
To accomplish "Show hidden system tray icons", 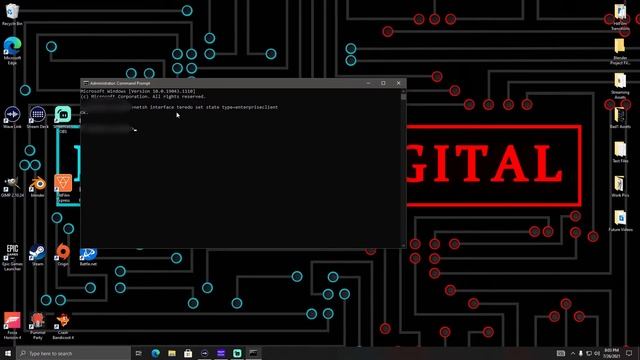I will pyautogui.click(x=573, y=353).
